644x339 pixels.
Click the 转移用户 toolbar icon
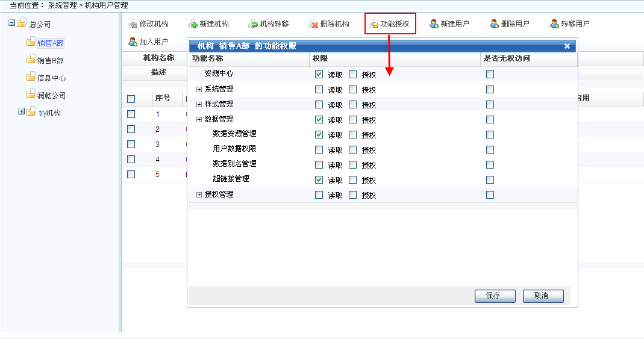pyautogui.click(x=554, y=24)
